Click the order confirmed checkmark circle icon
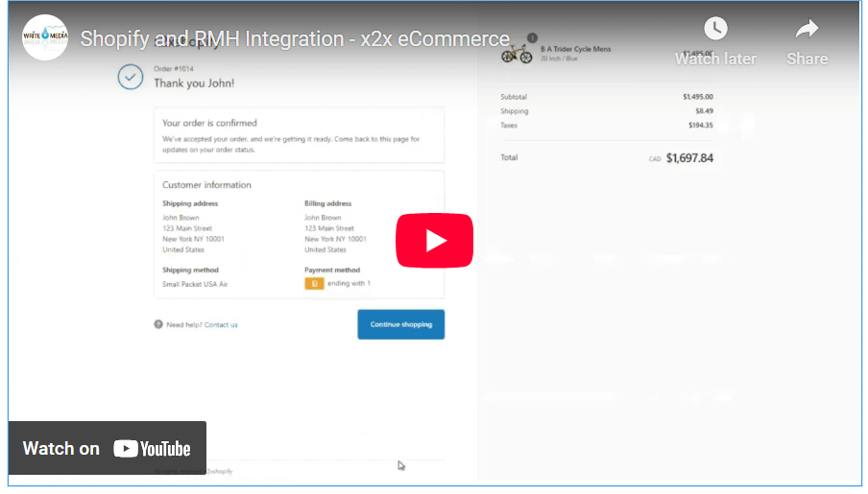Viewport: 868px width, 494px height. pos(131,77)
